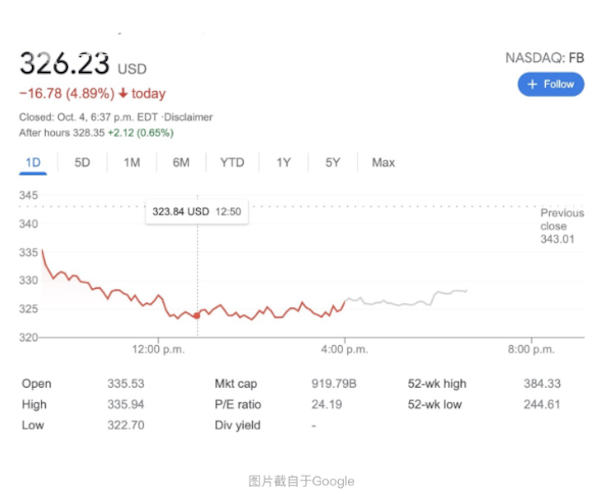Click the 52-wk low value 244.61
This screenshot has width=600, height=494.
542,404
